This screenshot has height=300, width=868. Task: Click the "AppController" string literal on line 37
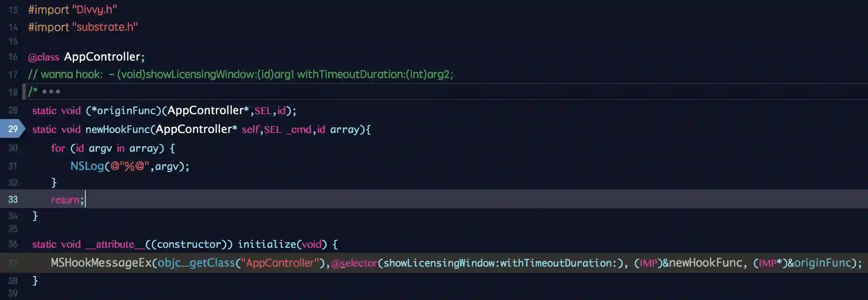coord(280,263)
